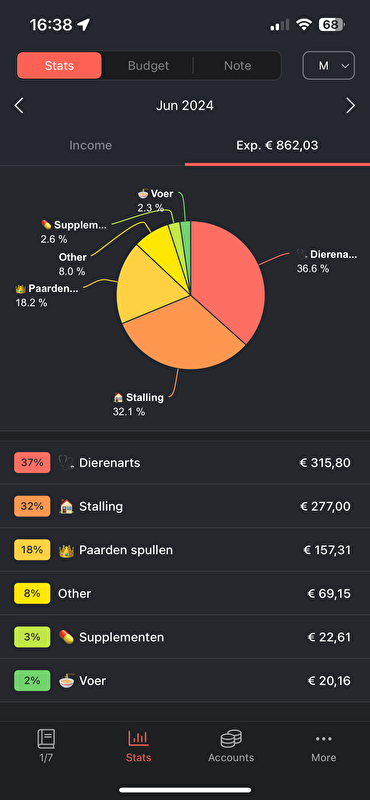Open the transactions book icon labeled 1/7
The height and width of the screenshot is (800, 370).
pyautogui.click(x=46, y=739)
